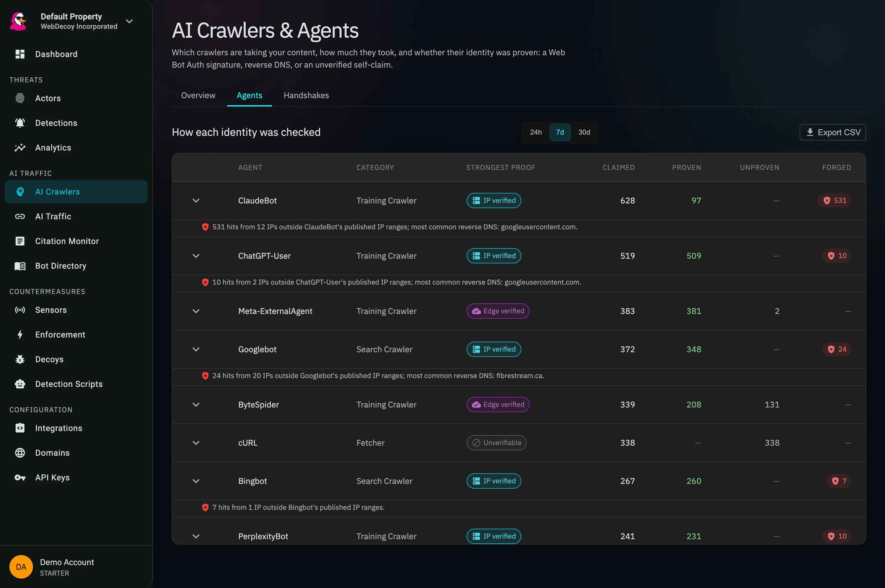885x588 pixels.
Task: Click the API Keys key icon
Action: tap(20, 477)
